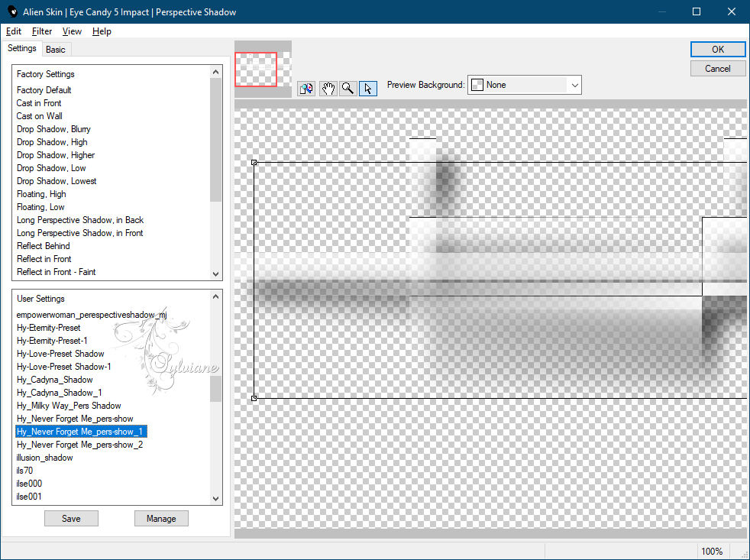Select the Floating, Low preset
Screen dimensions: 750x560
[x=40, y=207]
